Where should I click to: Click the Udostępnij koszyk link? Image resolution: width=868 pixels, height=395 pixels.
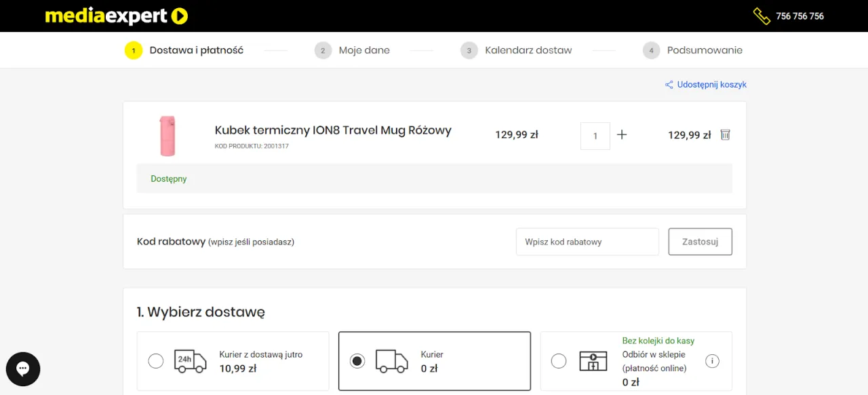click(x=711, y=85)
